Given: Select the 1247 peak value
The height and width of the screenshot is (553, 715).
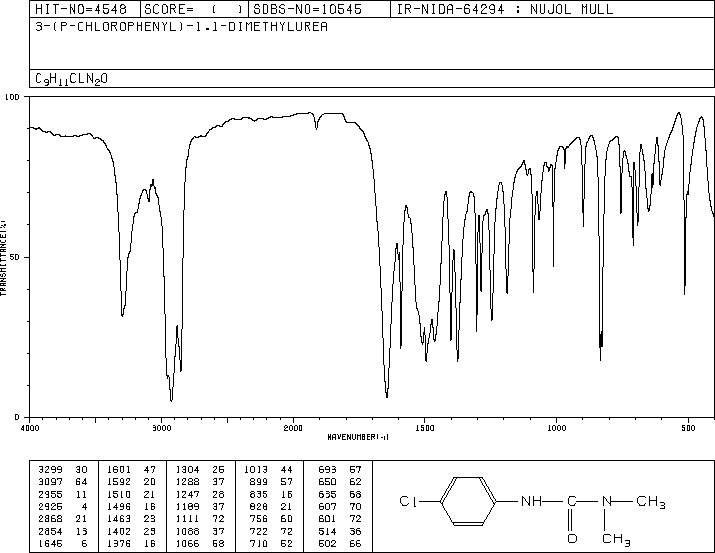Looking at the screenshot, I should click(187, 494).
